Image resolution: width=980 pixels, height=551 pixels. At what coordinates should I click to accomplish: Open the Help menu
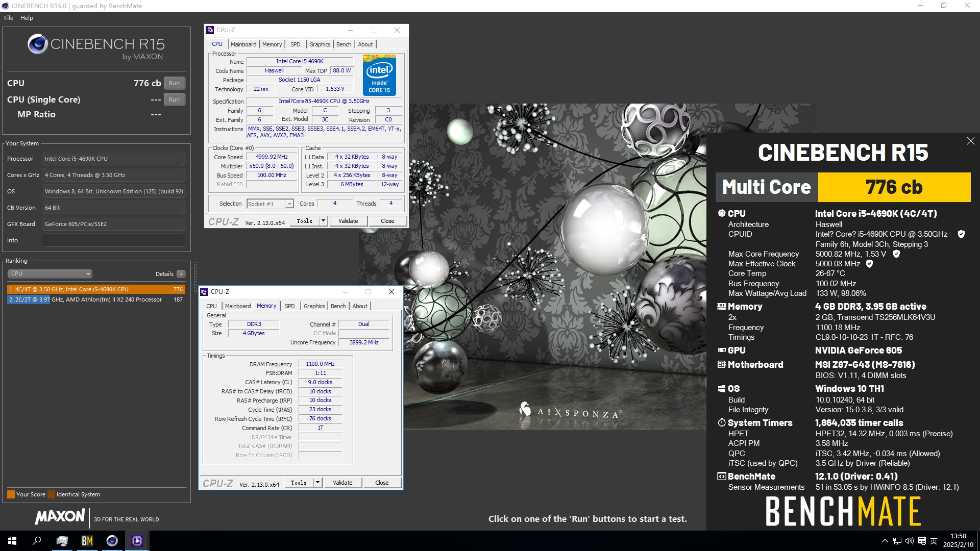click(x=27, y=18)
